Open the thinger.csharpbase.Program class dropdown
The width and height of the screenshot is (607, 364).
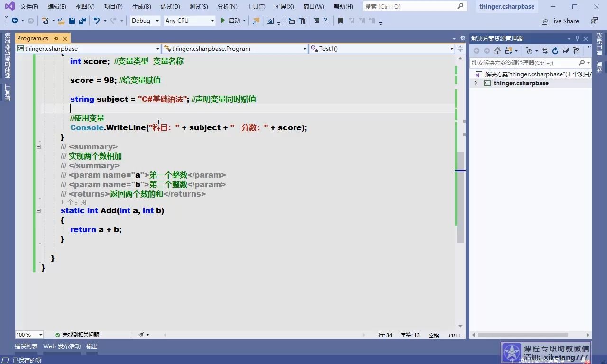[x=235, y=48]
